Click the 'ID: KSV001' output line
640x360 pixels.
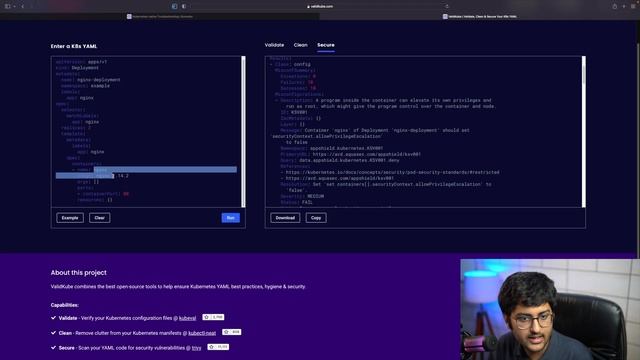(x=293, y=112)
